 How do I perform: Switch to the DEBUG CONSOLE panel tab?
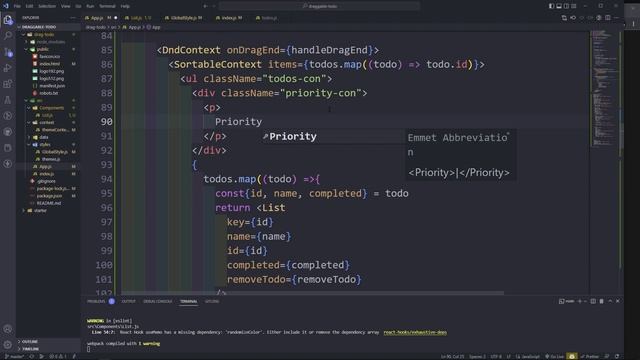click(x=158, y=301)
